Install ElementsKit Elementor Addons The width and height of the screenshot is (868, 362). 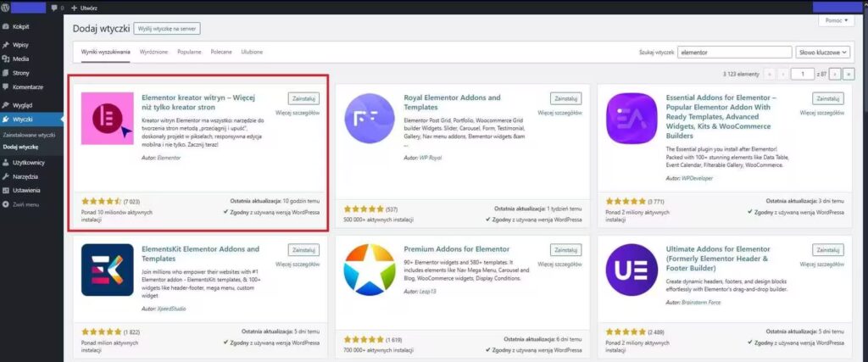pyautogui.click(x=303, y=249)
